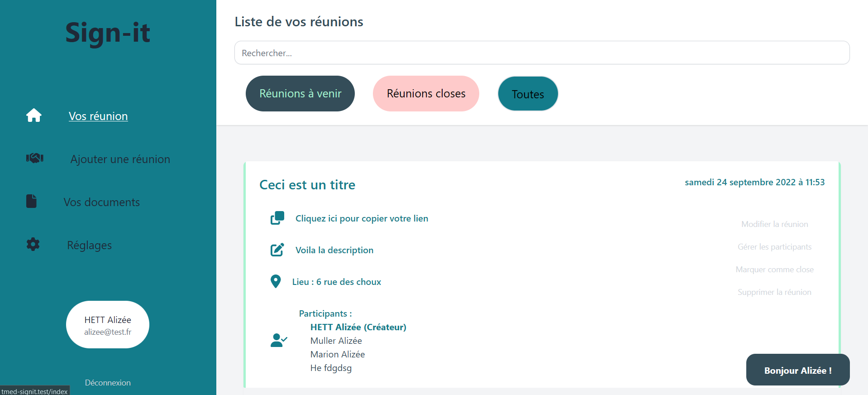Click the home icon in sidebar
This screenshot has height=395, width=868.
click(34, 116)
